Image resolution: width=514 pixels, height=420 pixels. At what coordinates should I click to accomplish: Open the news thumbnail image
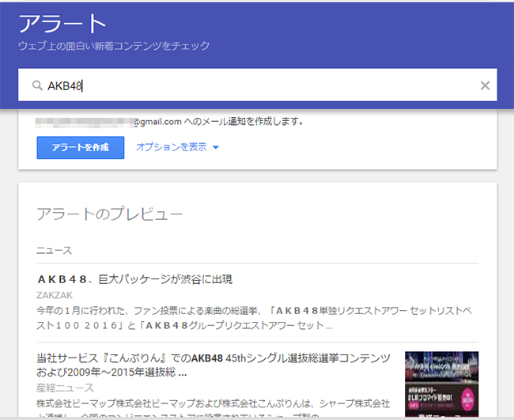(x=441, y=384)
